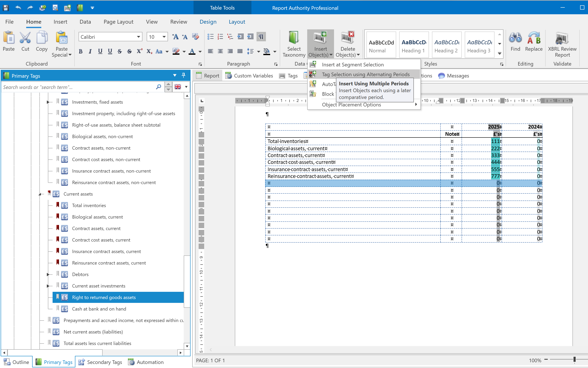The height and width of the screenshot is (368, 588).
Task: Open Object Placement Options submenu
Action: [x=364, y=105]
